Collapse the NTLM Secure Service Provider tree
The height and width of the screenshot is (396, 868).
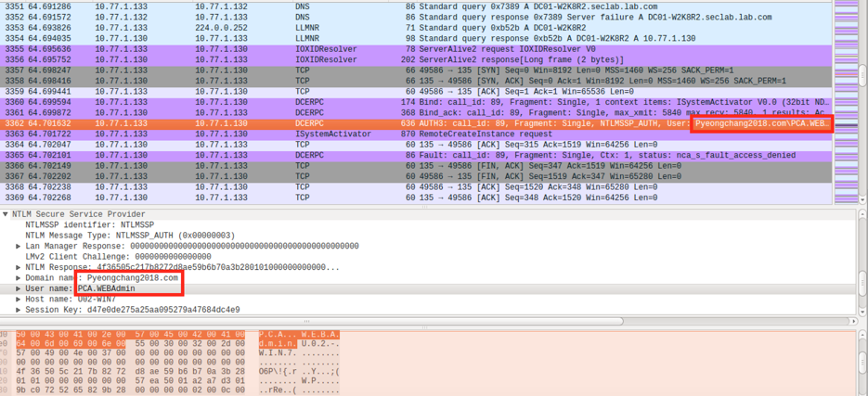click(x=6, y=214)
